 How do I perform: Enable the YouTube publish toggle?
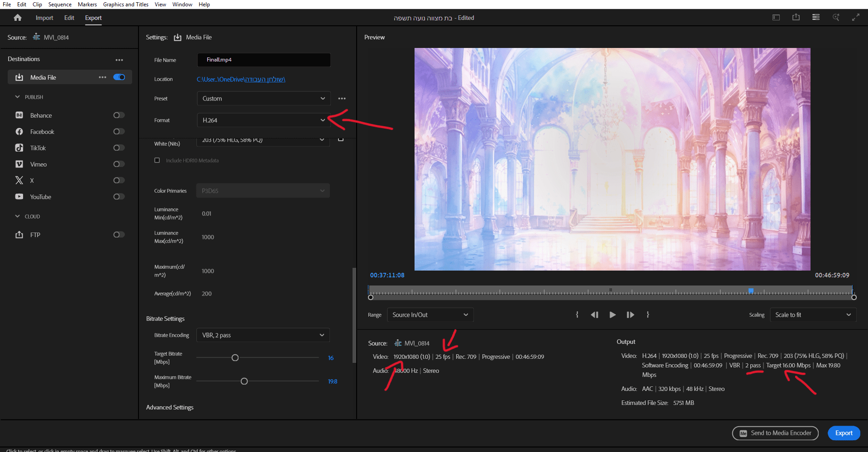click(x=119, y=197)
